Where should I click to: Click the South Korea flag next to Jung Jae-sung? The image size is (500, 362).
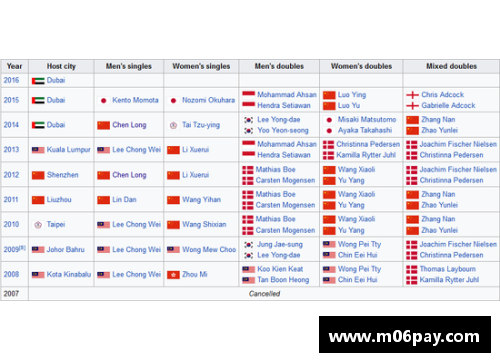[x=248, y=245]
